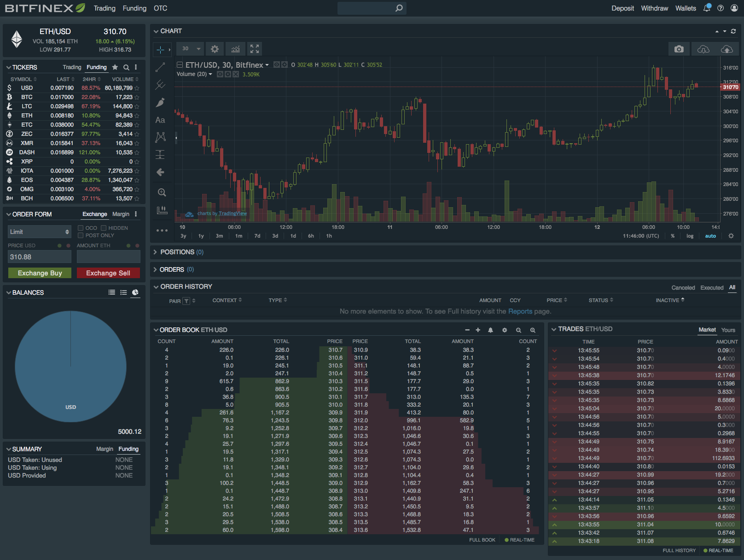Favorite the USD ticker star

tap(137, 88)
